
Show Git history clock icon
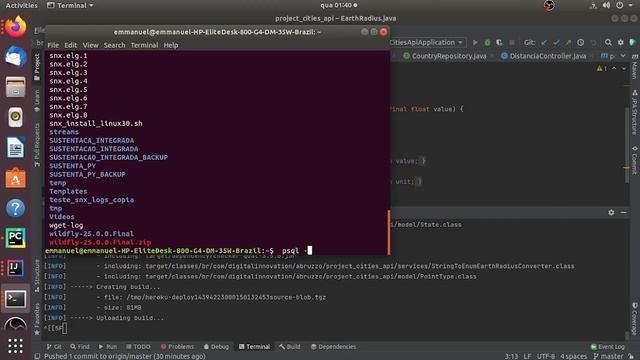click(580, 42)
